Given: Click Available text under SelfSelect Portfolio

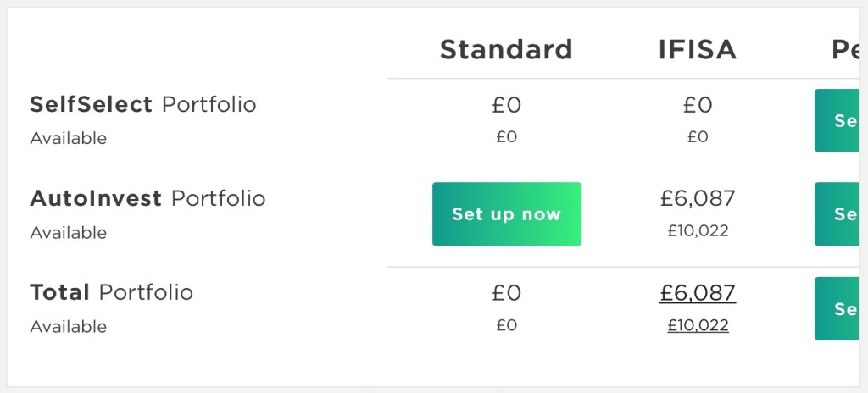Looking at the screenshot, I should click(69, 138).
